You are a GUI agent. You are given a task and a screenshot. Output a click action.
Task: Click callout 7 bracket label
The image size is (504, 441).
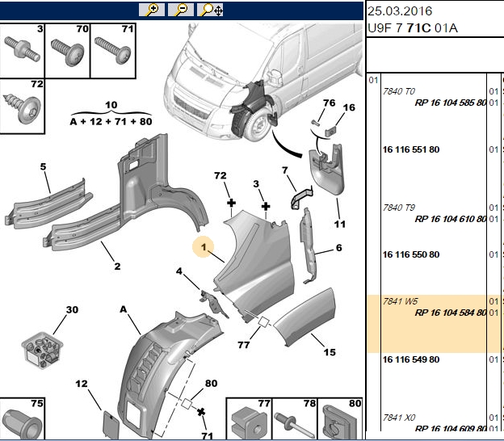pos(285,170)
